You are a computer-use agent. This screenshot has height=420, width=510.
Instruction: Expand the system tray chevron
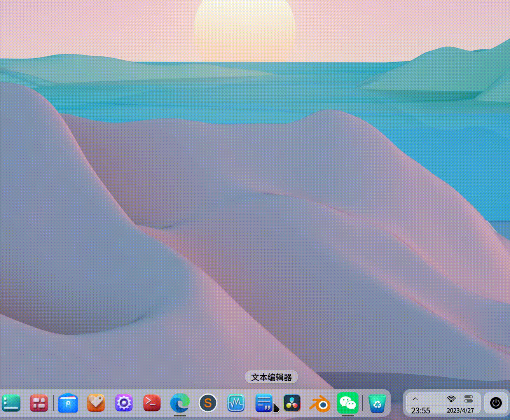(415, 399)
